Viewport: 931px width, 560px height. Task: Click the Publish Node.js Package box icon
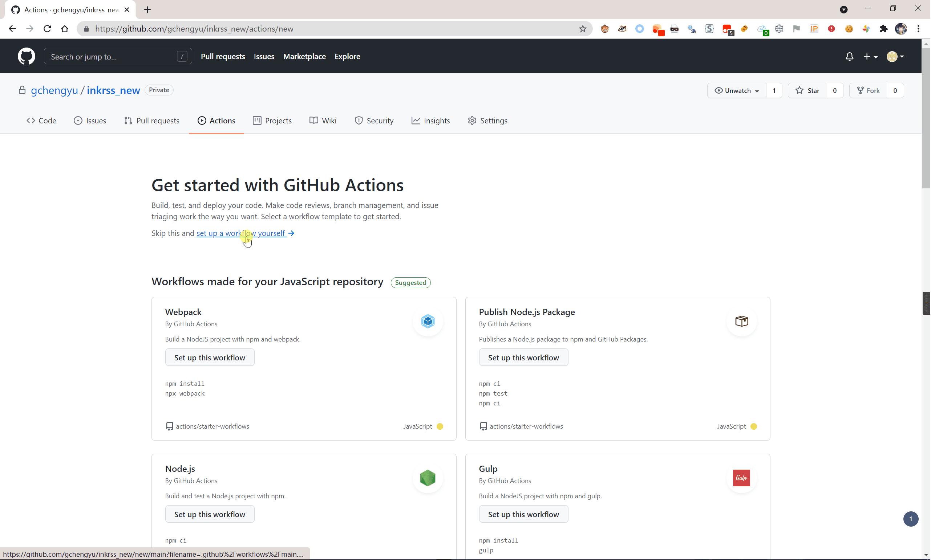click(x=741, y=321)
